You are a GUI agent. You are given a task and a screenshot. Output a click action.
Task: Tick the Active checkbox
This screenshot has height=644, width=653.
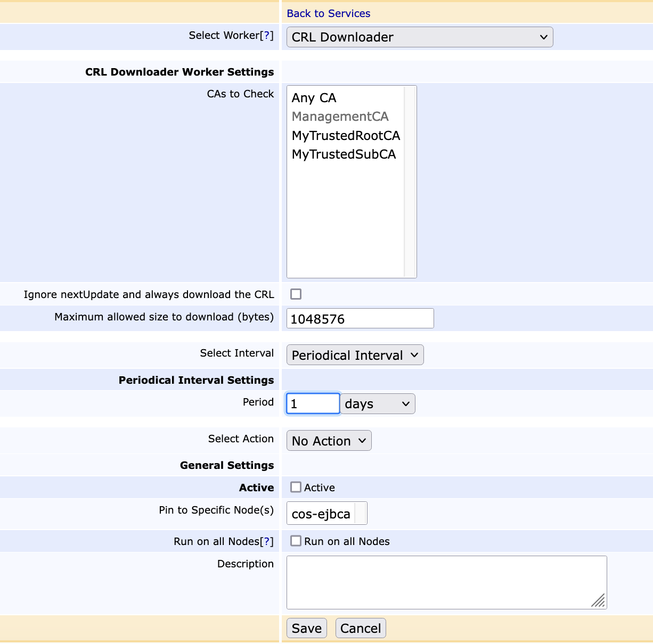click(296, 488)
